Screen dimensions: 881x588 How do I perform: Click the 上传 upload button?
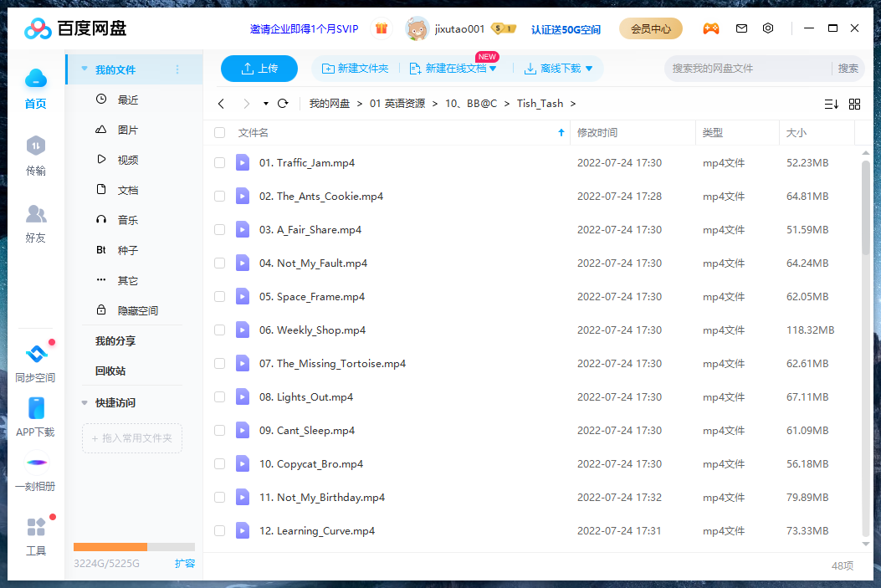coord(259,69)
